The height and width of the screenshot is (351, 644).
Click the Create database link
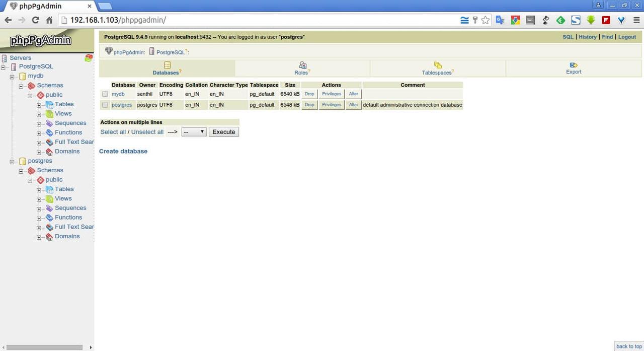point(123,151)
